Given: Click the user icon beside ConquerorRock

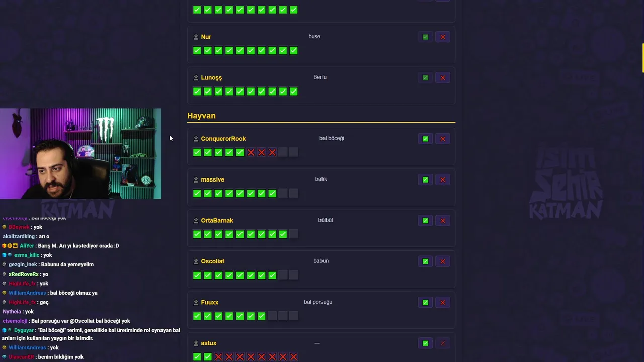Looking at the screenshot, I should [196, 139].
